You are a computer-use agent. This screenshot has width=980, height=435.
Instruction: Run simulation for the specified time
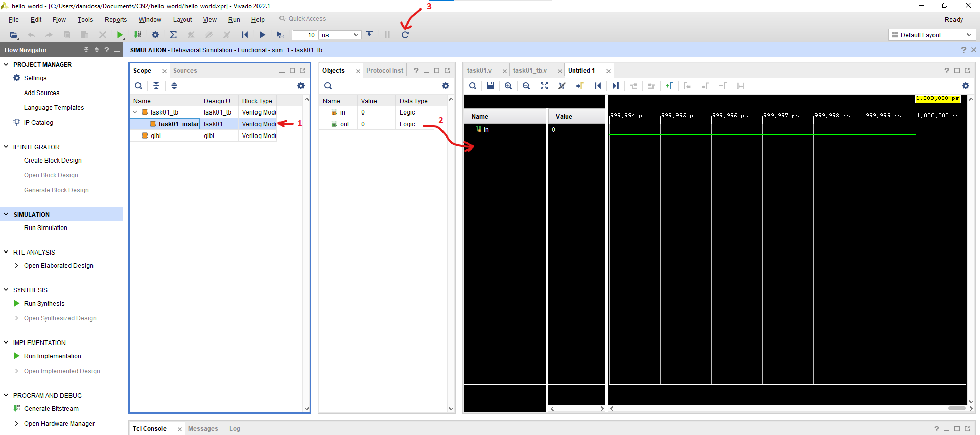pyautogui.click(x=280, y=35)
